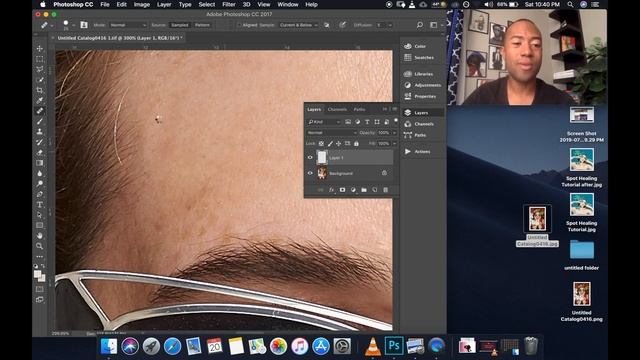Toggle Lock position icon

(338, 144)
